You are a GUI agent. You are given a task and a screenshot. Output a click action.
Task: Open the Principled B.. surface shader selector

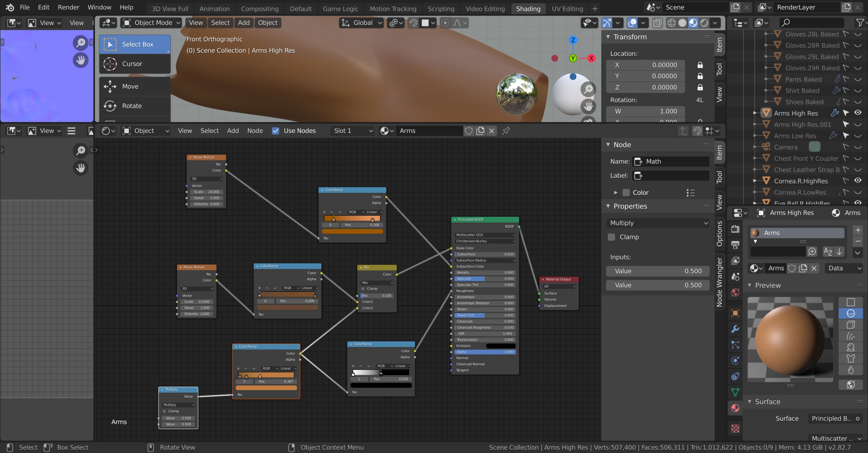pos(835,418)
